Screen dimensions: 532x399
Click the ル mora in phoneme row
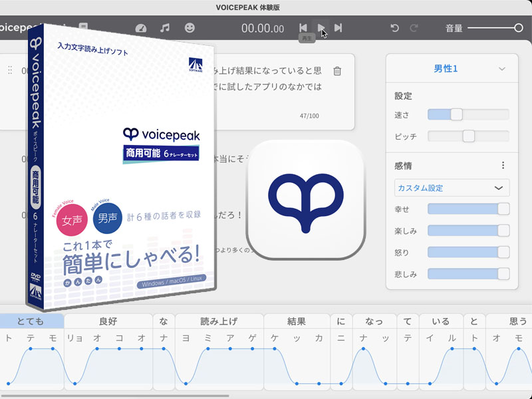[452, 338]
